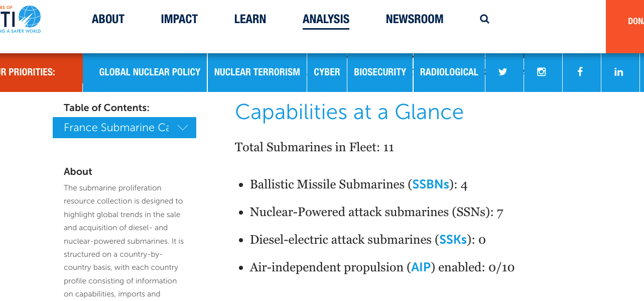The image size is (644, 301).
Task: Click the chevron arrow in contents dropdown
Action: (183, 128)
